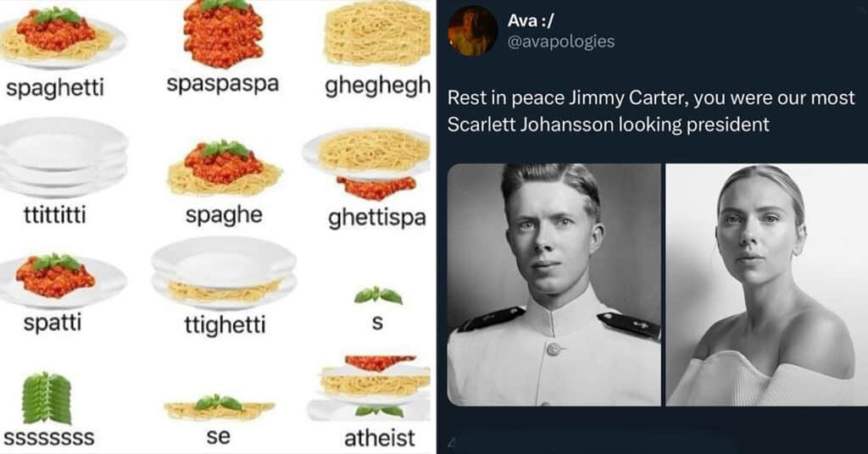Click the upside-down sauce plate labeled ghettispa
This screenshot has width=868, height=454.
(366, 165)
